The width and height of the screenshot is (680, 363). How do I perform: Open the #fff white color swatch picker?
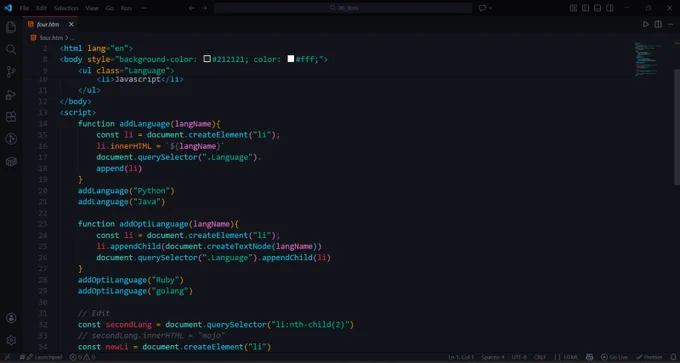tap(291, 59)
